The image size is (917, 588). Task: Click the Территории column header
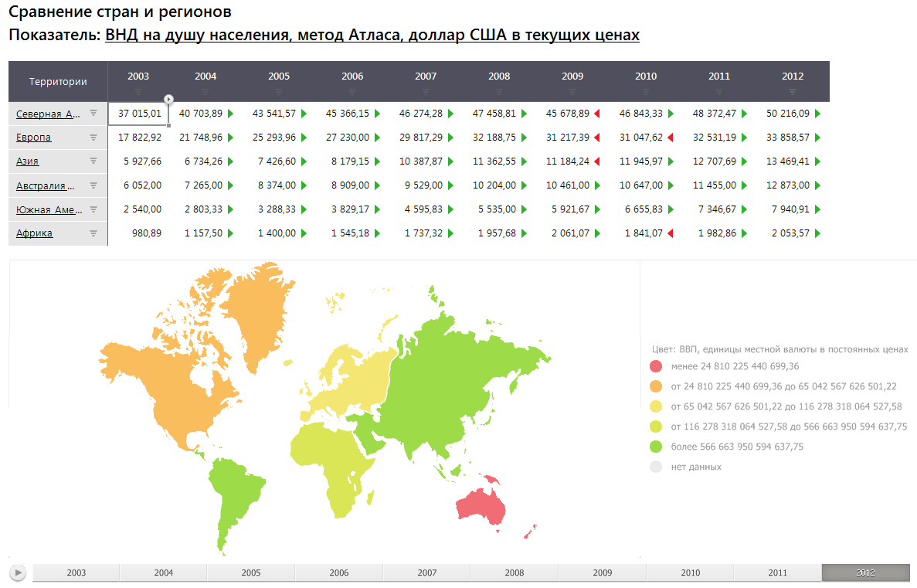click(58, 81)
